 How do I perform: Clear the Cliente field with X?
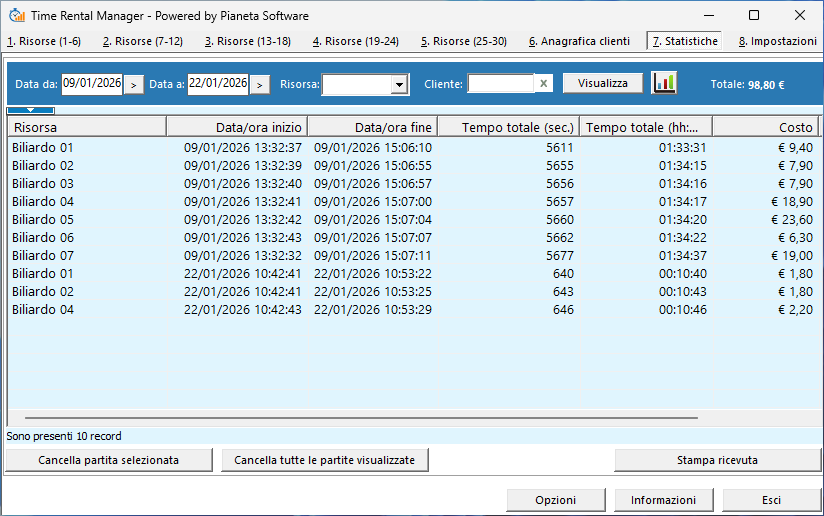(x=543, y=84)
